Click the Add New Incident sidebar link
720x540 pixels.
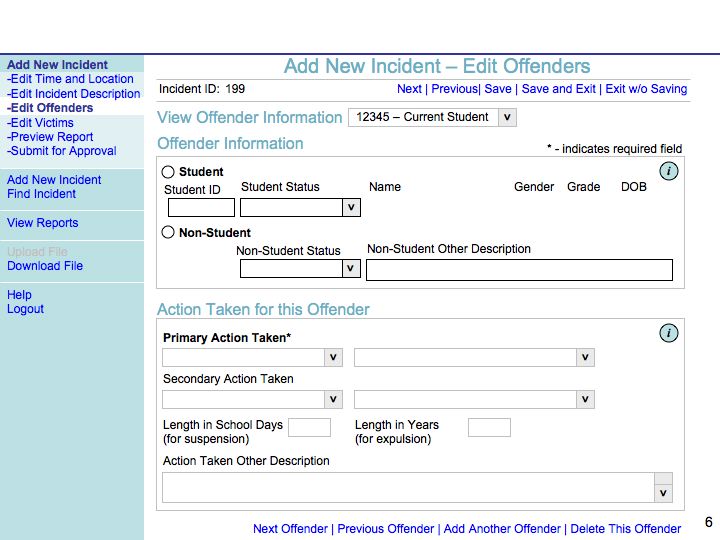(54, 180)
